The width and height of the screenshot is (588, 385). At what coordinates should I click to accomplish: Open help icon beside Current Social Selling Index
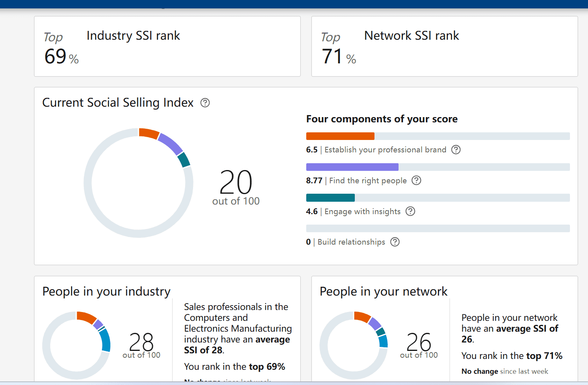click(205, 103)
